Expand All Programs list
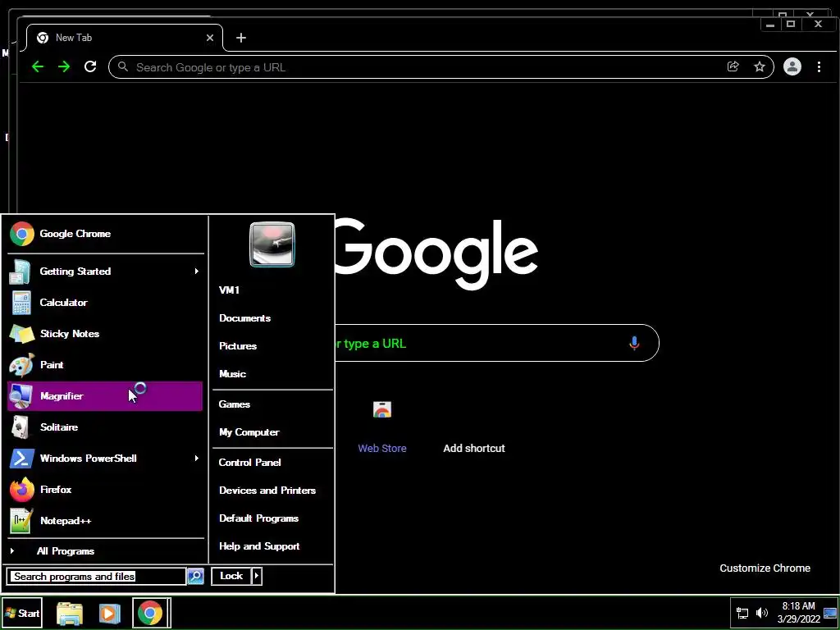The height and width of the screenshot is (630, 840). pos(105,550)
